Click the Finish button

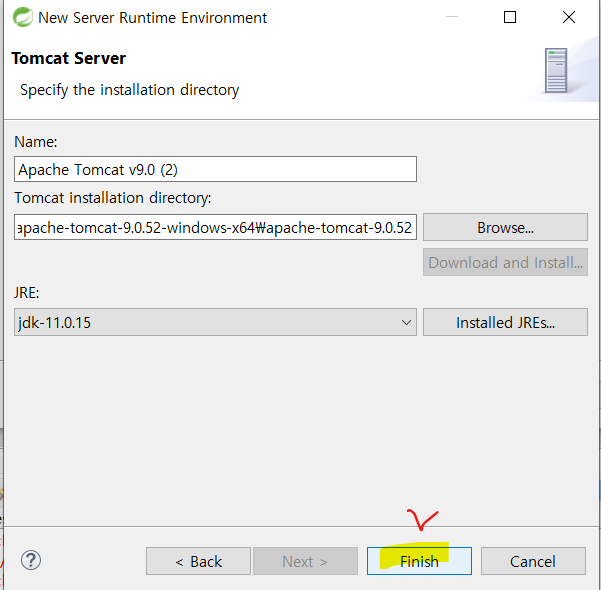(419, 561)
